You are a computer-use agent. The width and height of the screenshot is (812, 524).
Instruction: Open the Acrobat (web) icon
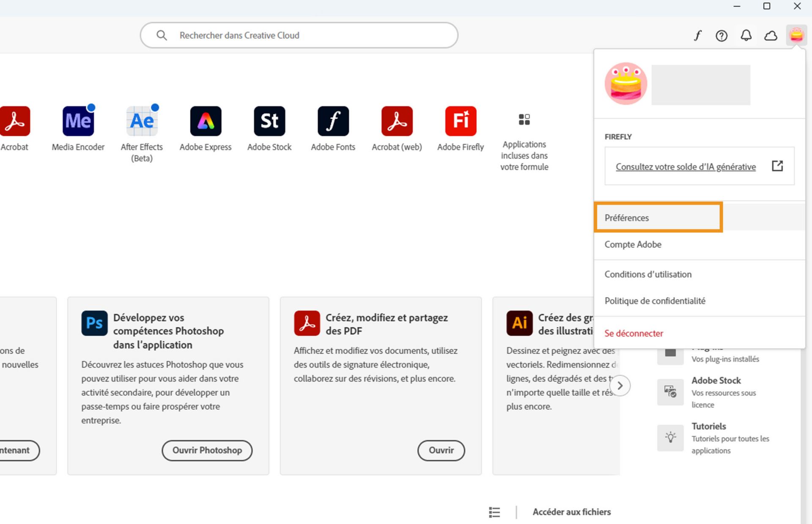coord(397,121)
